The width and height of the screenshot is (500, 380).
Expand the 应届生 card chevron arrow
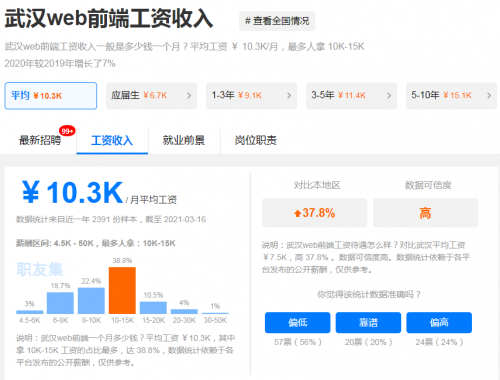189,96
